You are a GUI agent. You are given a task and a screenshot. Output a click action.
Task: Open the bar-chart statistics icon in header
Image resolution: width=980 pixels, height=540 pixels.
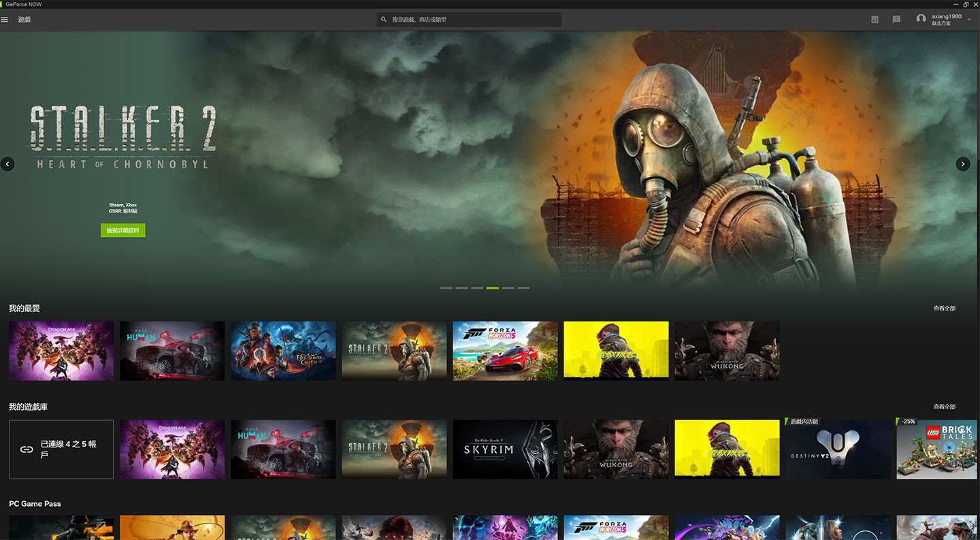875,19
